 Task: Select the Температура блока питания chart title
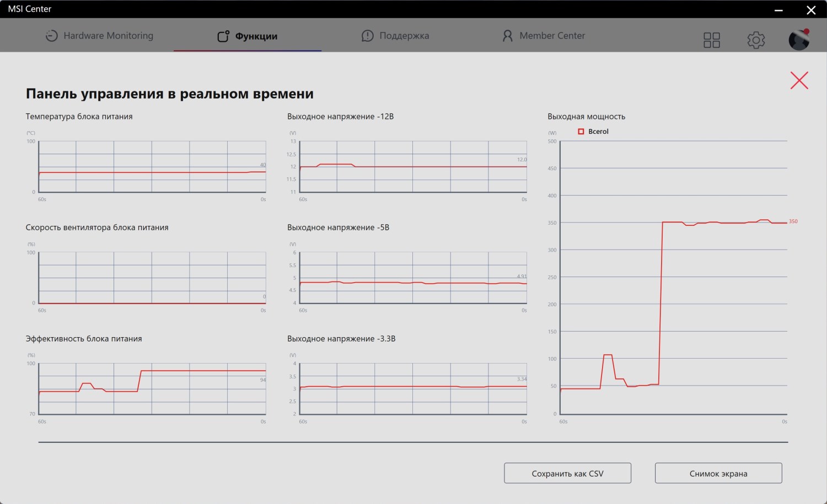coord(79,116)
